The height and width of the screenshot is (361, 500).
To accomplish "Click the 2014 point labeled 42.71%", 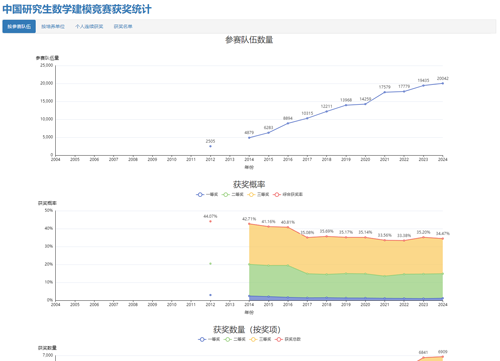I will pyautogui.click(x=249, y=224).
